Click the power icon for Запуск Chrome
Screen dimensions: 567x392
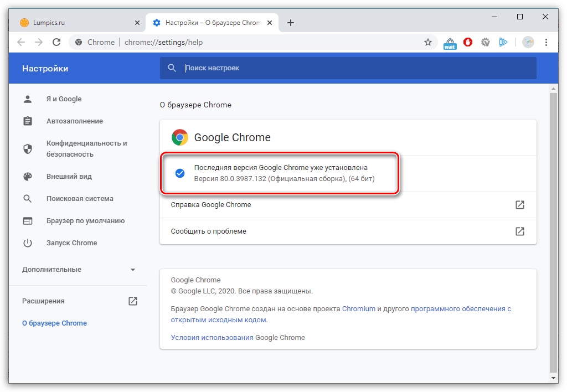[28, 243]
